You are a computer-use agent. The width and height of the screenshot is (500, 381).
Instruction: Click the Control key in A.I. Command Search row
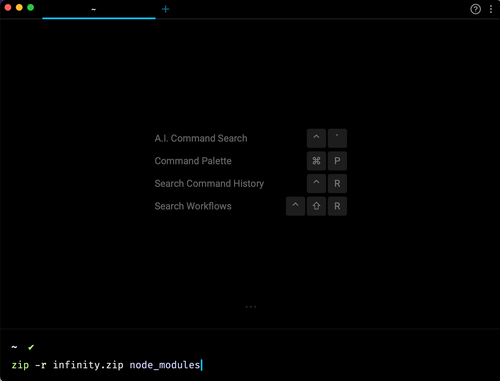(316, 138)
